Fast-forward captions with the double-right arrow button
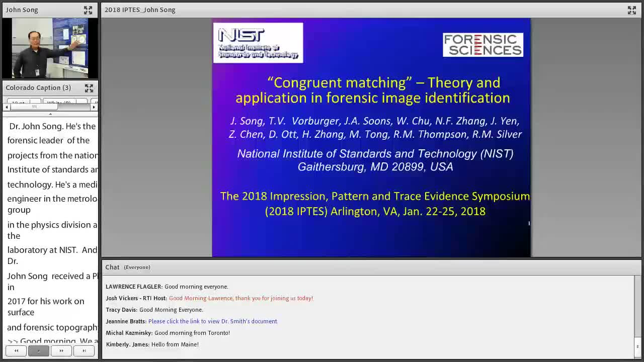This screenshot has width=644, height=362. (x=61, y=351)
